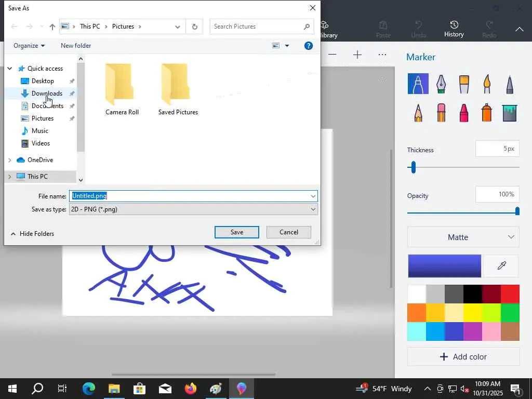This screenshot has height=399, width=532.
Task: Expand the address bar history dropdown
Action: click(x=178, y=27)
